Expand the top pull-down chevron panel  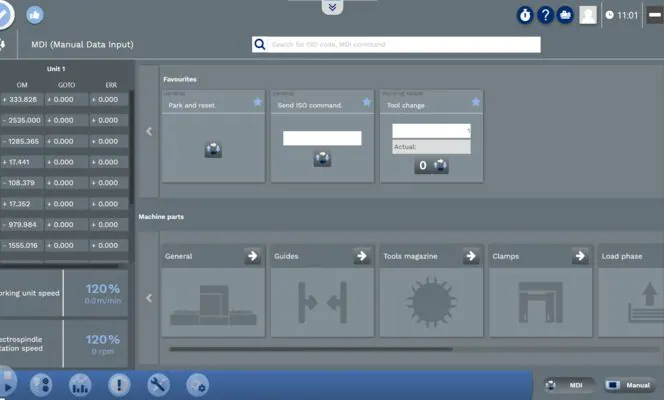[x=332, y=7]
